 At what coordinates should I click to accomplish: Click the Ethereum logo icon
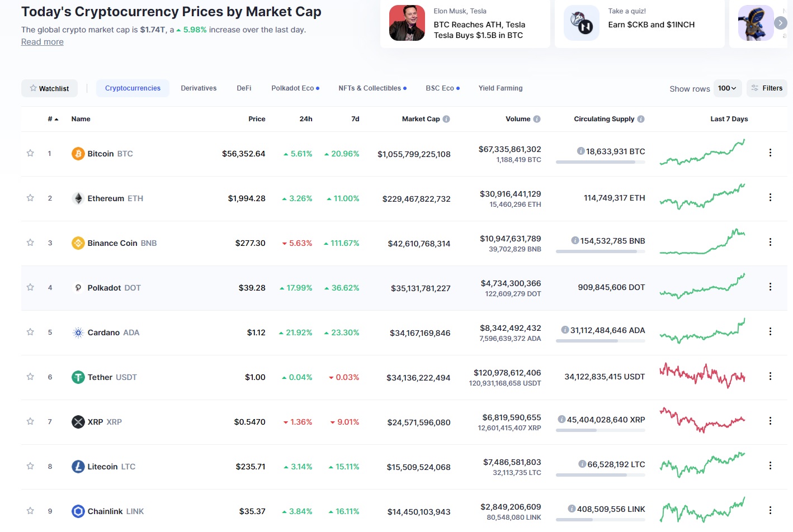(x=78, y=198)
